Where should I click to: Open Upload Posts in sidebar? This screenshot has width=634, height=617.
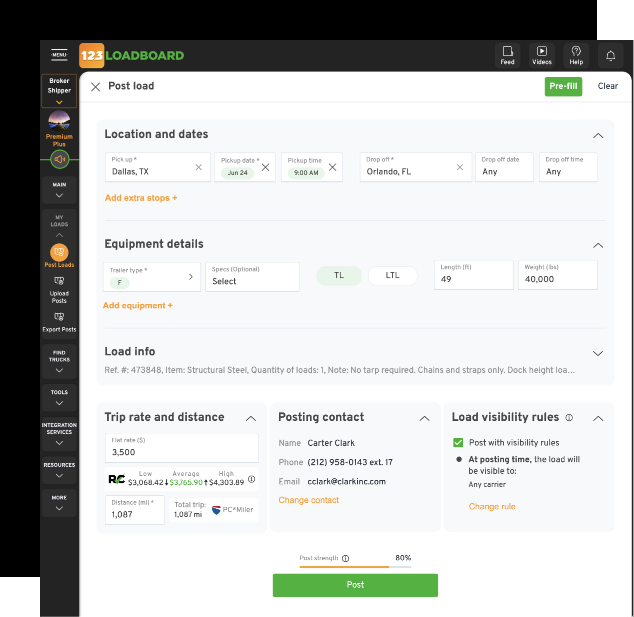click(59, 289)
